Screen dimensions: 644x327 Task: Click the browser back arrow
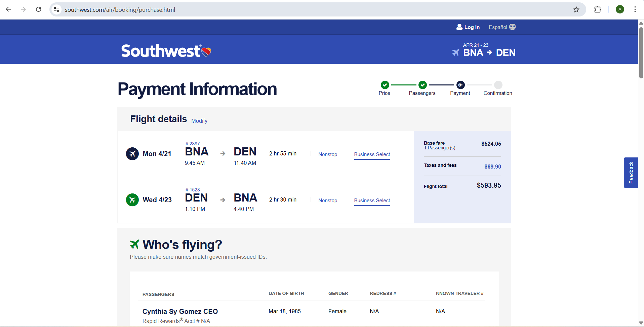point(8,9)
